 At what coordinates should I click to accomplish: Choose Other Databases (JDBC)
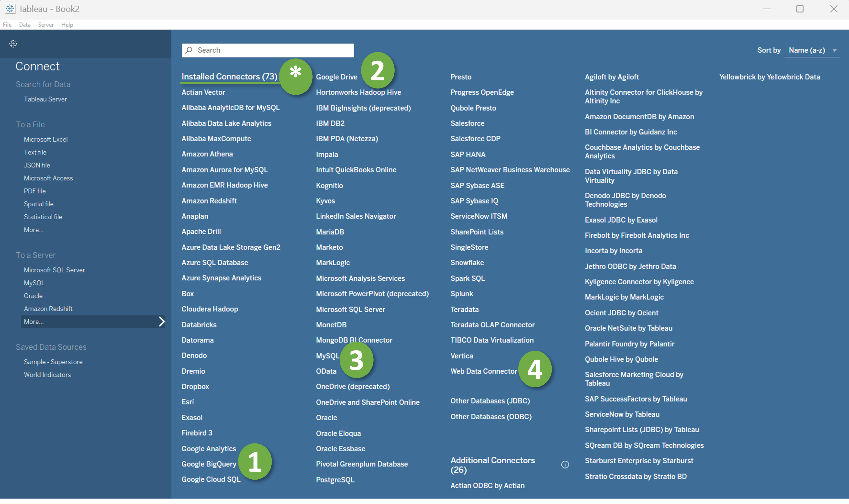(490, 401)
